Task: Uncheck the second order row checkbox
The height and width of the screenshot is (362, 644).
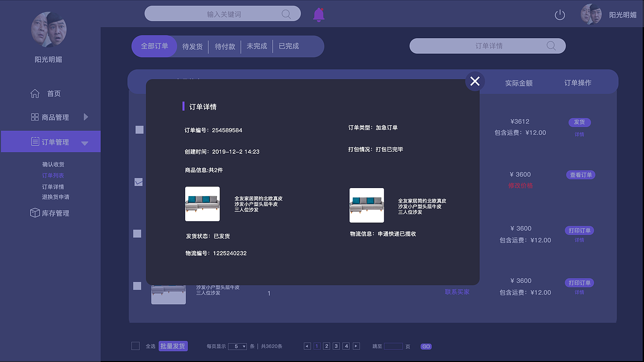Action: point(138,182)
